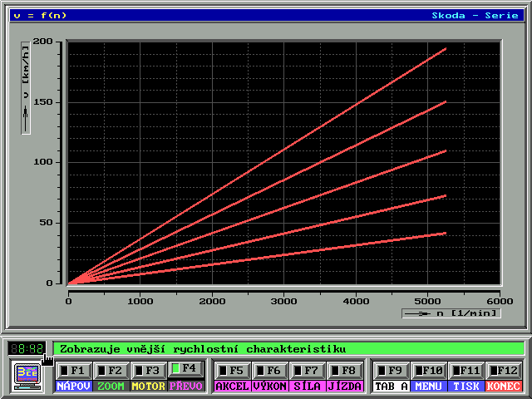Click the 2000 value on the horizontal axis
This screenshot has height=399, width=532.
point(212,301)
